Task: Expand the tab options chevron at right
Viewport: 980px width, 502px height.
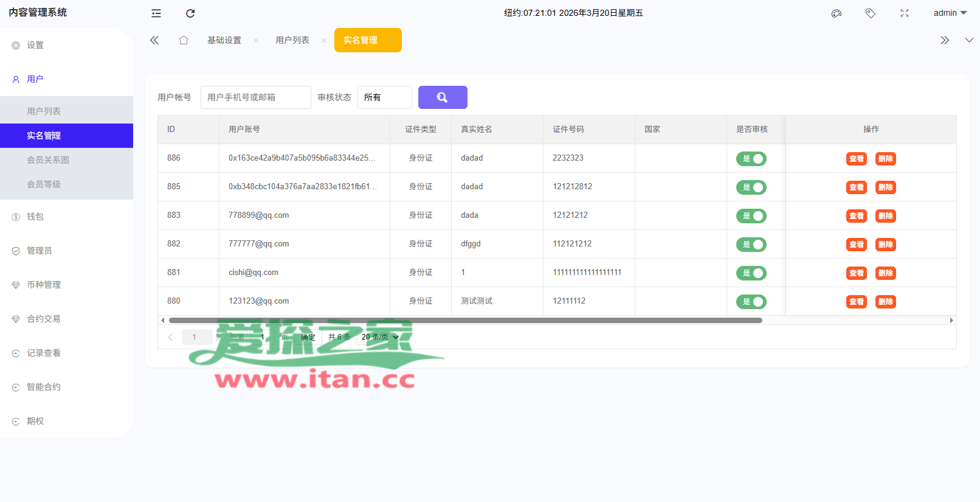Action: (969, 40)
